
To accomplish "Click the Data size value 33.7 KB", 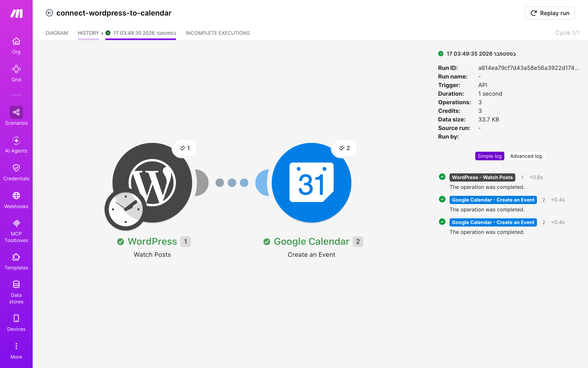I will tap(489, 120).
